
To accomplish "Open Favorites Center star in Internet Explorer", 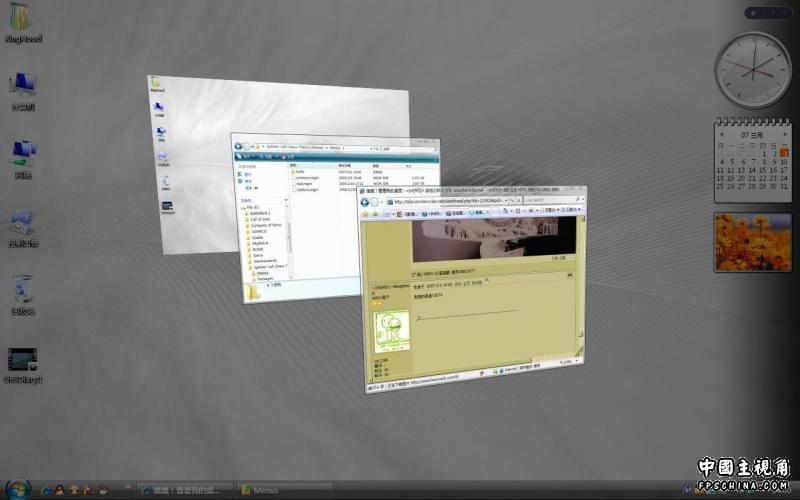I will [366, 215].
